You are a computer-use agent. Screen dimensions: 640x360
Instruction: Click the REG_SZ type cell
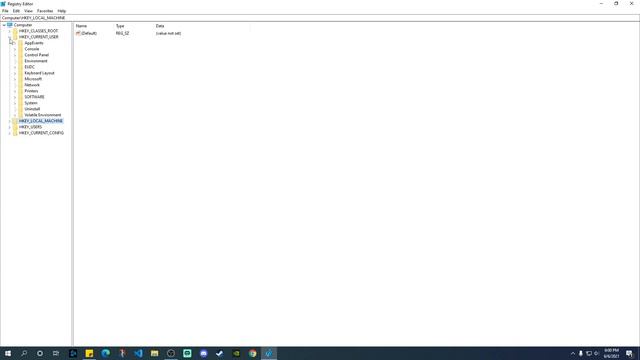point(122,33)
